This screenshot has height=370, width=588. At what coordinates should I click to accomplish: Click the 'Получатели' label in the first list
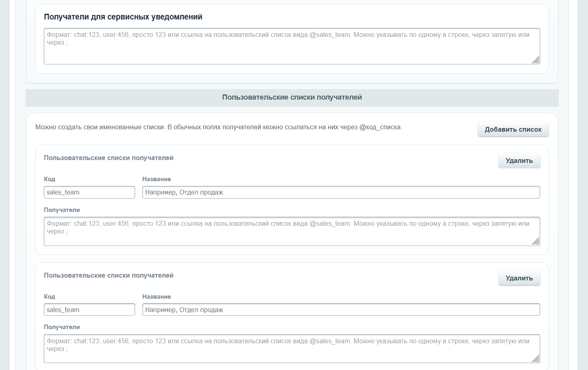pos(62,210)
